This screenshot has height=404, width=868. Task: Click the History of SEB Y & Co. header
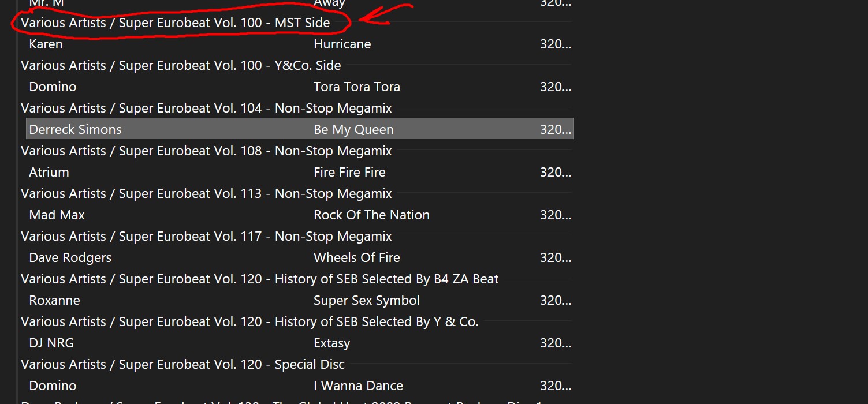(x=249, y=322)
